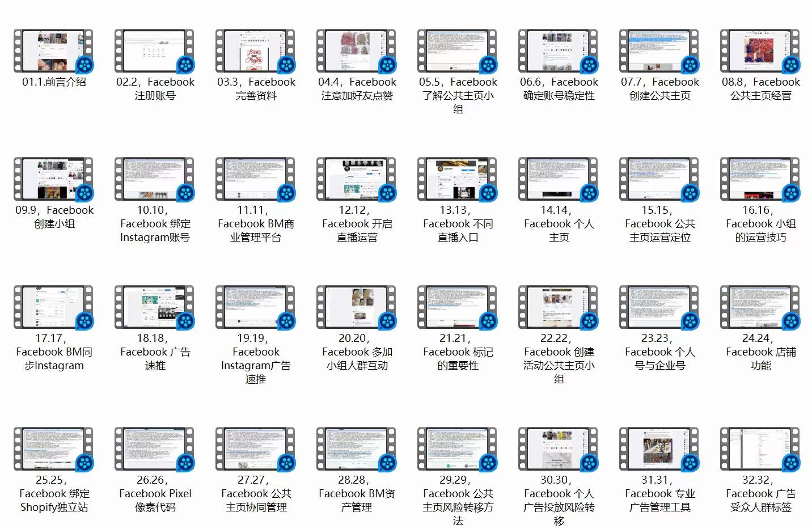The width and height of the screenshot is (812, 529).
Task: Select the 16.16 小组的运营技巧 video icon
Action: pos(760,179)
